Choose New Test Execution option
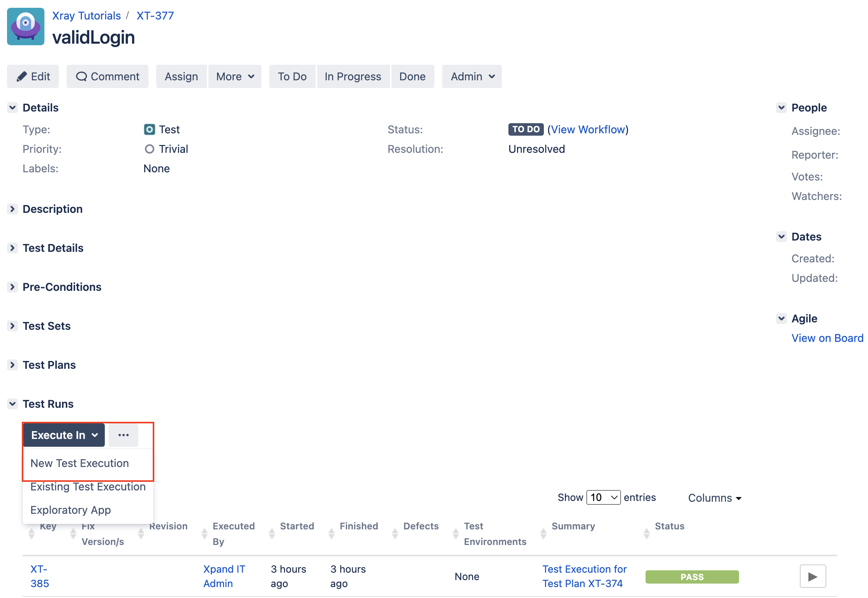 coord(88,463)
